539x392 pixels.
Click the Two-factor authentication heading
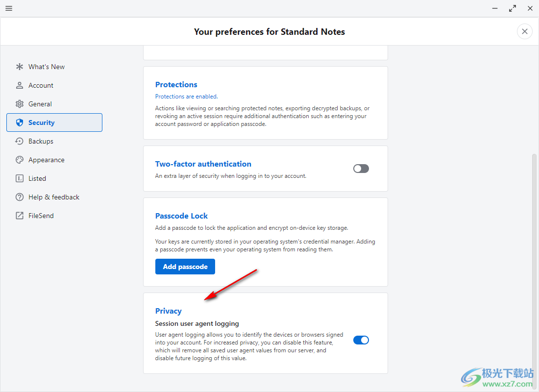tap(203, 164)
